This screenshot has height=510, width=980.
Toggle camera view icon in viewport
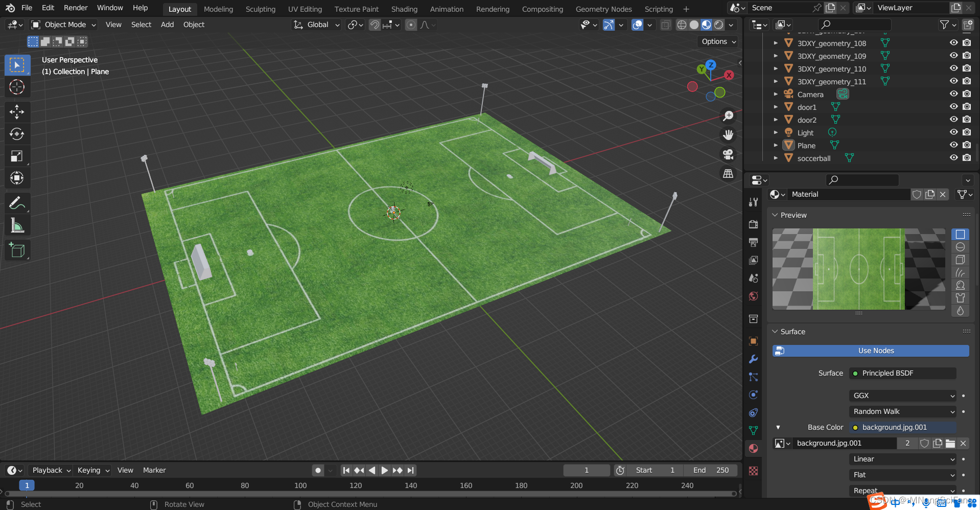728,154
